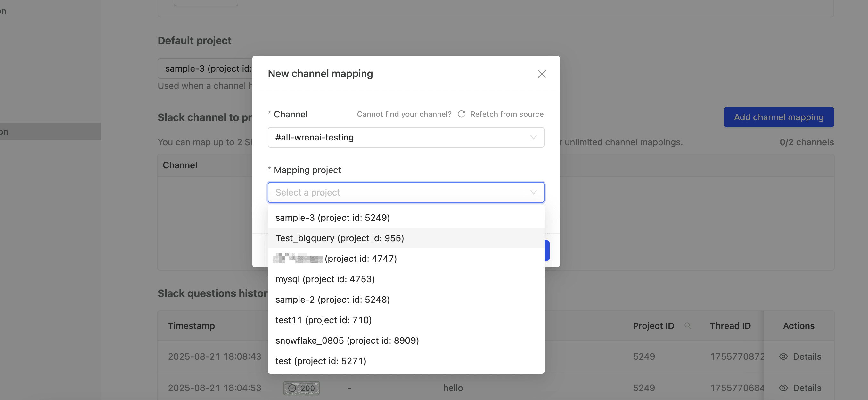Click the search icon in Project ID column
This screenshot has width=868, height=400.
(x=688, y=325)
